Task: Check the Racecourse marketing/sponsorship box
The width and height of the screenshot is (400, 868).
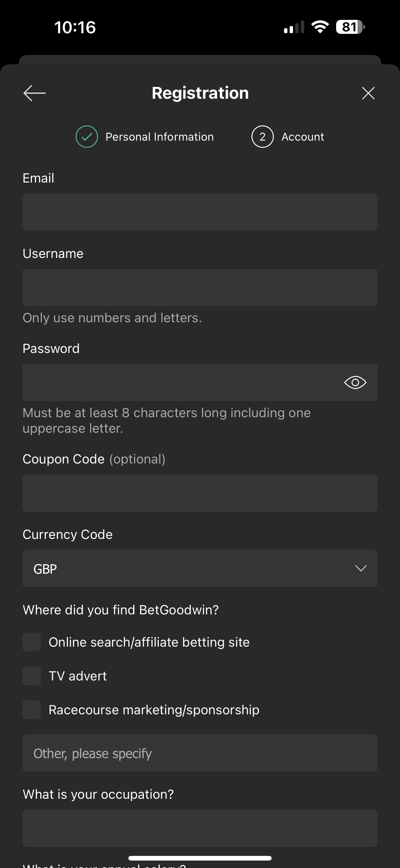Action: pos(32,709)
